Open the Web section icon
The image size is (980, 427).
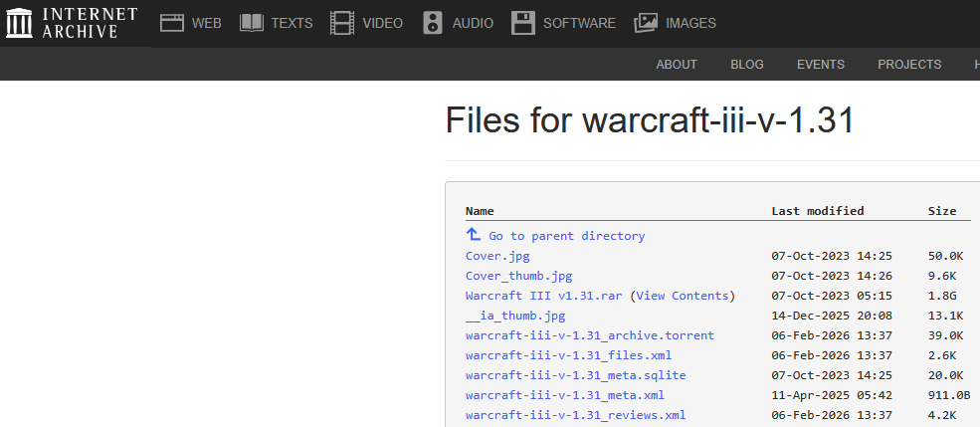pyautogui.click(x=172, y=23)
